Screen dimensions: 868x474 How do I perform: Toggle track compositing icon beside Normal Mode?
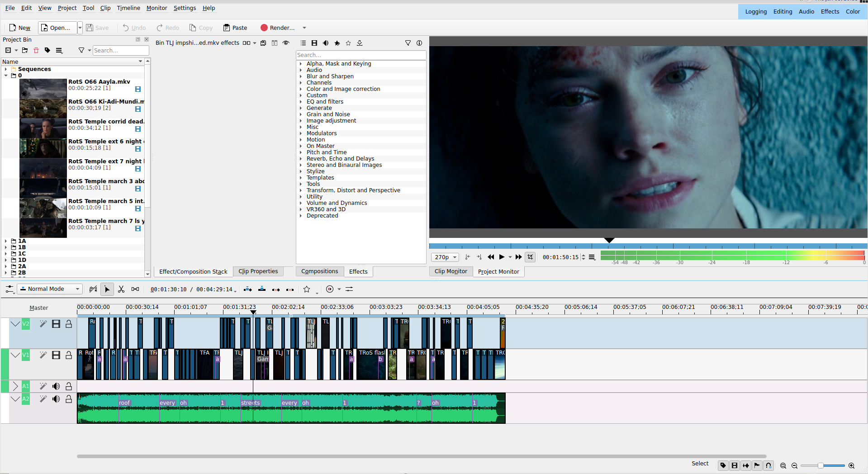(x=93, y=289)
